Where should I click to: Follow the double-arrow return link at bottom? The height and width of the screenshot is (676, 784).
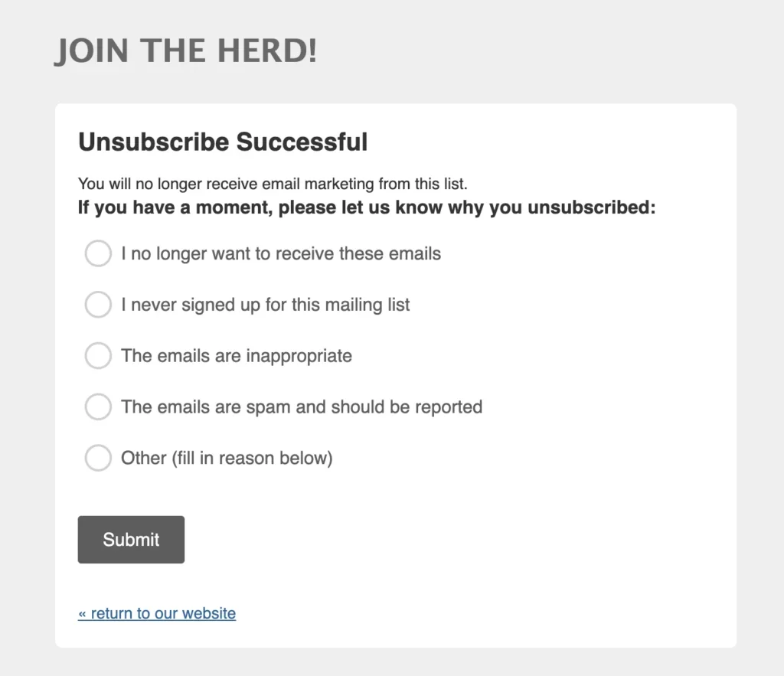tap(157, 613)
